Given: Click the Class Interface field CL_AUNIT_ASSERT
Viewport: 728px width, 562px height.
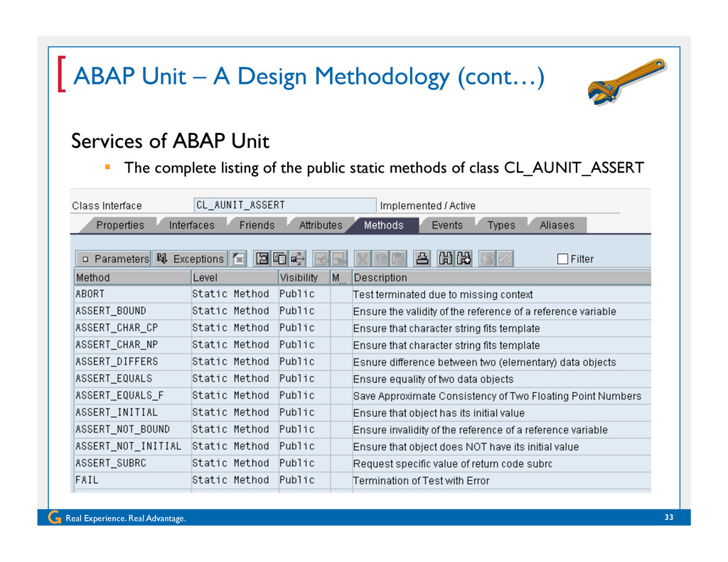Looking at the screenshot, I should 284,205.
